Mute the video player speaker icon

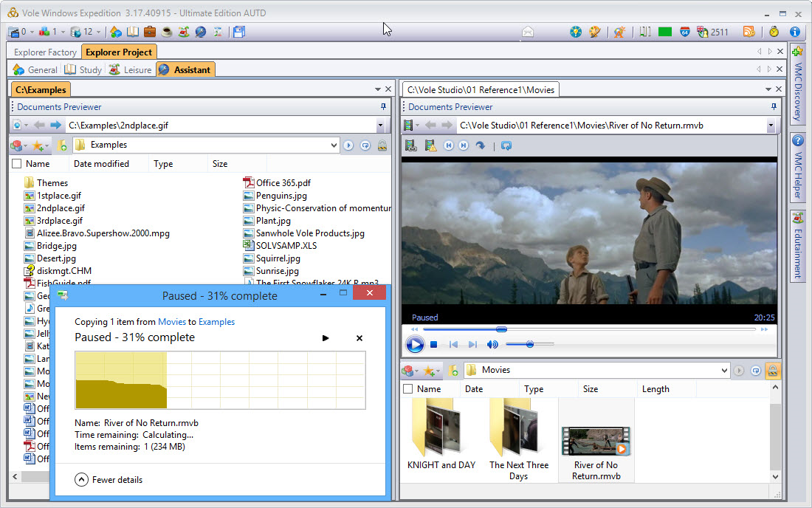(x=492, y=345)
